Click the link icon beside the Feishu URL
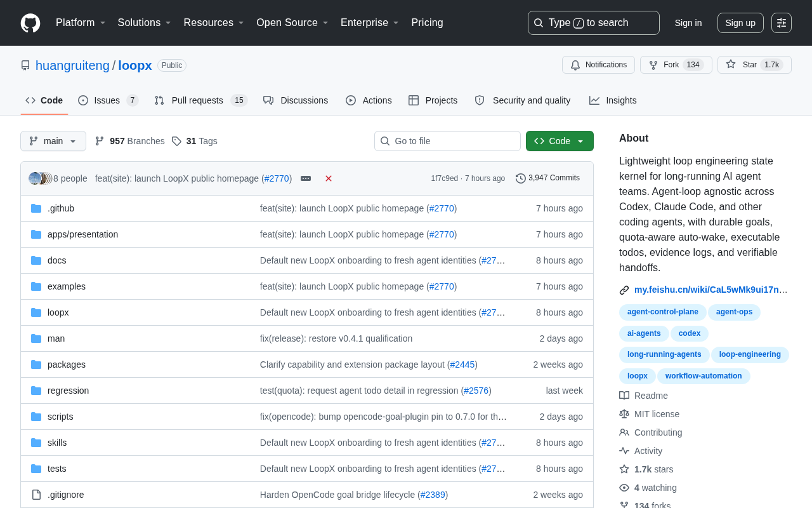 pyautogui.click(x=624, y=290)
